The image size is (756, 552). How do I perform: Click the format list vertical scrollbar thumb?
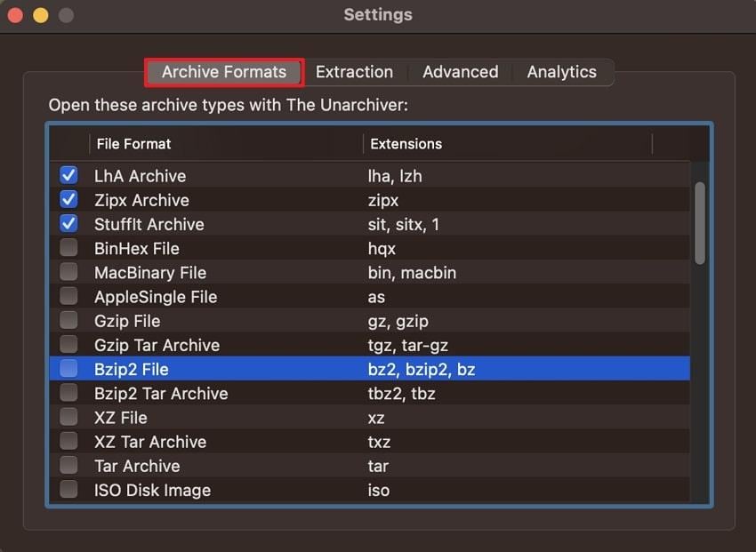[x=700, y=223]
